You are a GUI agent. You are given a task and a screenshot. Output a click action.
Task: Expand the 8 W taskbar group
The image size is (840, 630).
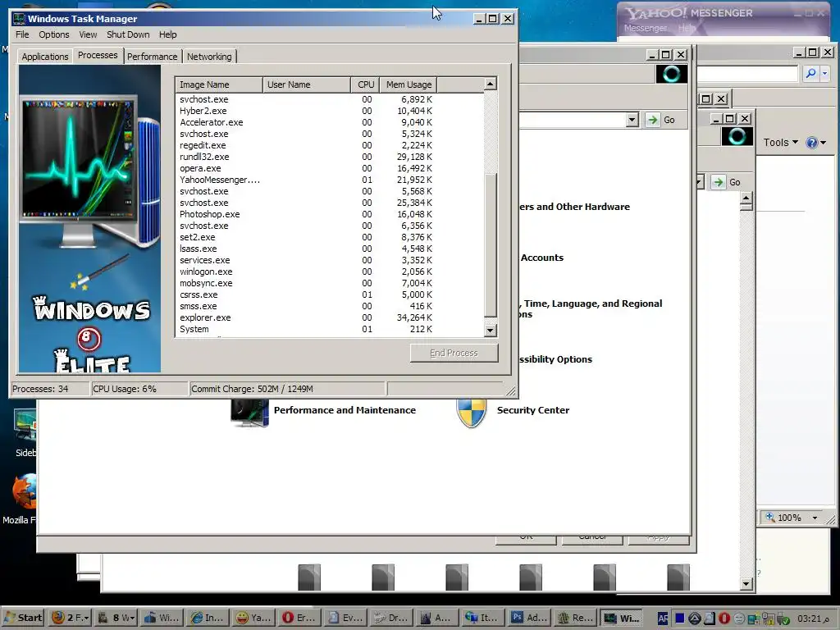134,618
